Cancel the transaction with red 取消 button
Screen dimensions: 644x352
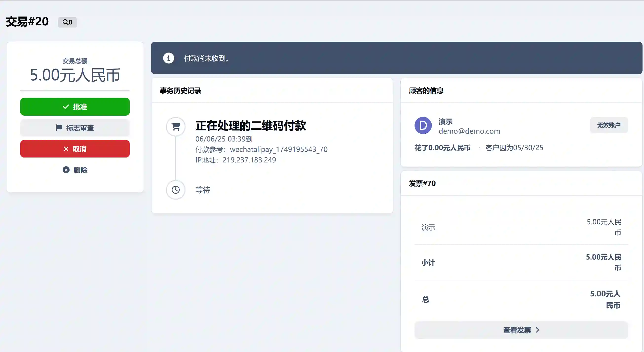click(75, 149)
